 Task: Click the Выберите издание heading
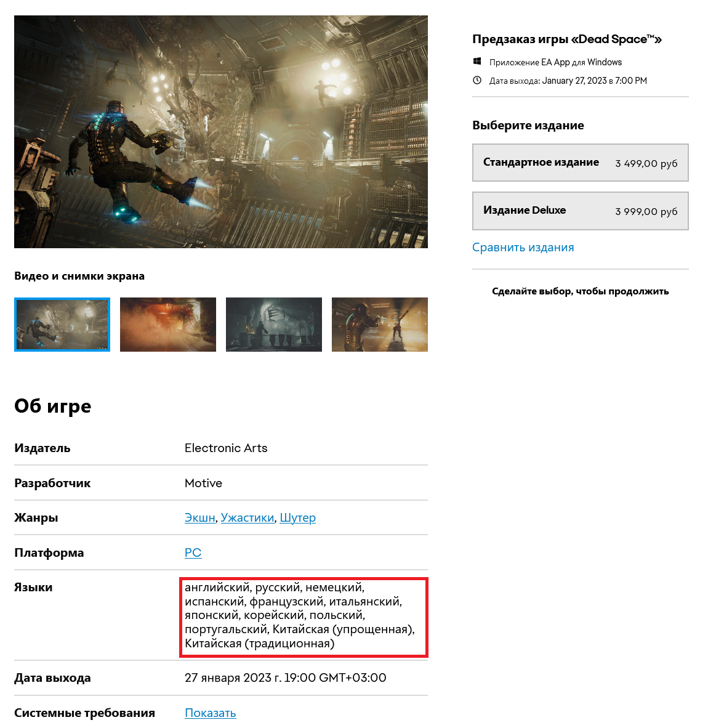[x=528, y=126]
